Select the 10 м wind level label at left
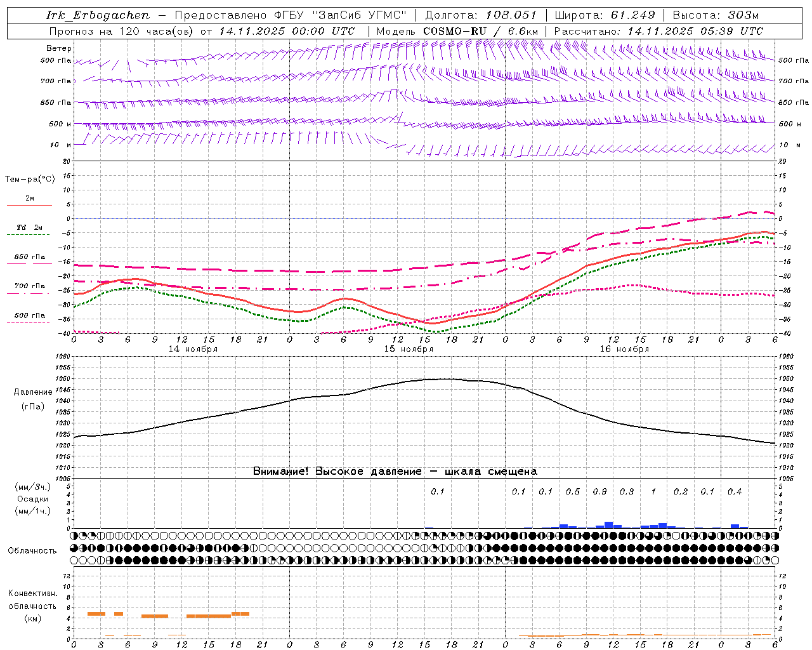The image size is (812, 650). 60,145
